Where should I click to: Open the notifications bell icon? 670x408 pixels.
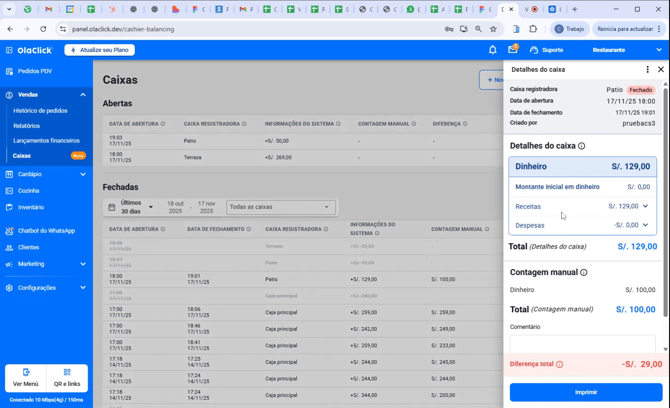pos(492,50)
